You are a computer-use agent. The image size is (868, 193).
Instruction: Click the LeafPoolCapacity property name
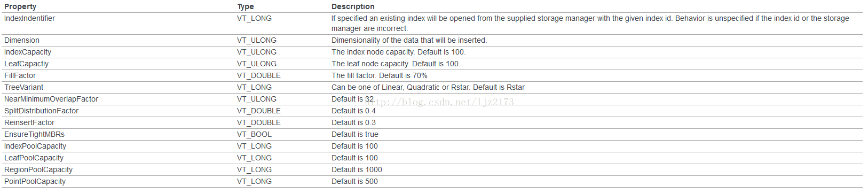[34, 158]
